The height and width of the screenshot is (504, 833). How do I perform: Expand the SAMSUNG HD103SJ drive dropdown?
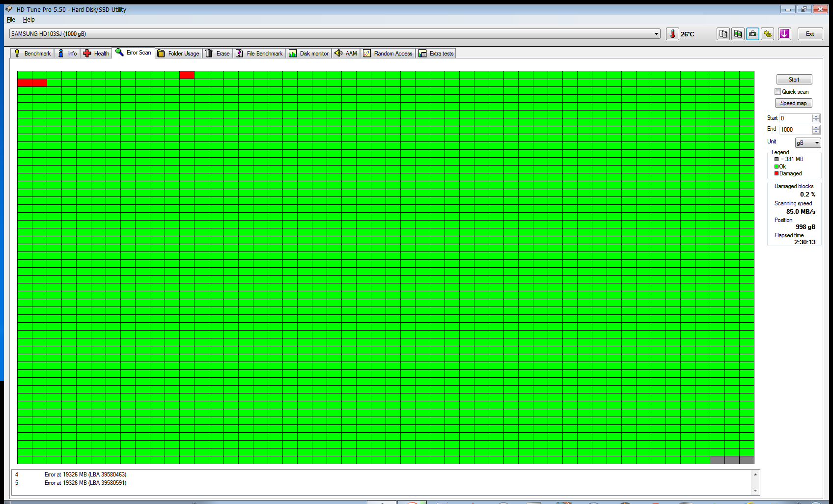tap(656, 34)
